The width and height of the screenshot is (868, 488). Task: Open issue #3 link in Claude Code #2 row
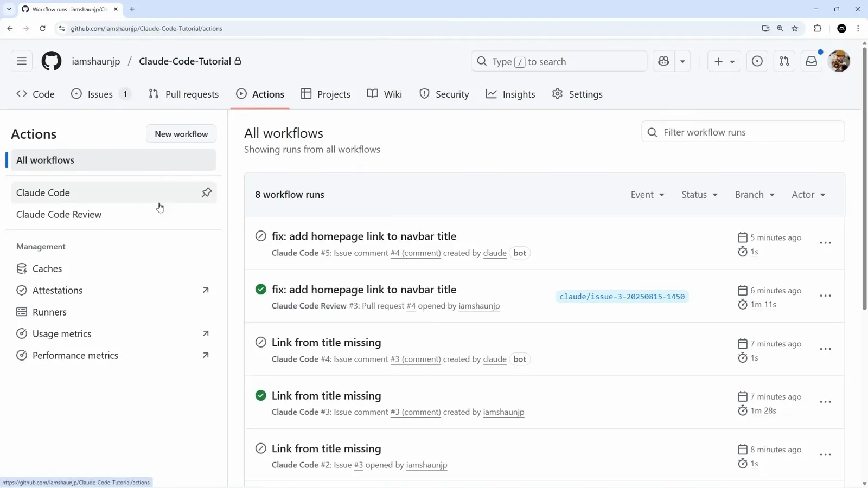point(358,465)
